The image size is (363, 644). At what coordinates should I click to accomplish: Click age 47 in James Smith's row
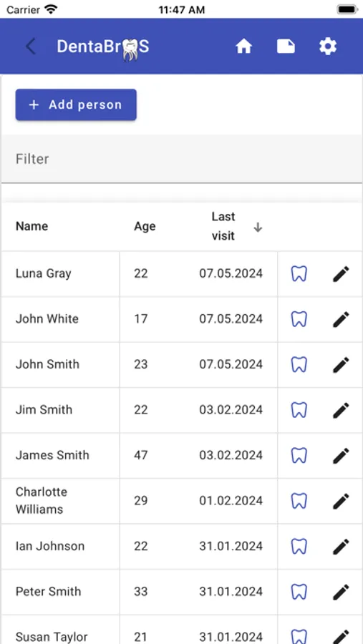pyautogui.click(x=140, y=456)
